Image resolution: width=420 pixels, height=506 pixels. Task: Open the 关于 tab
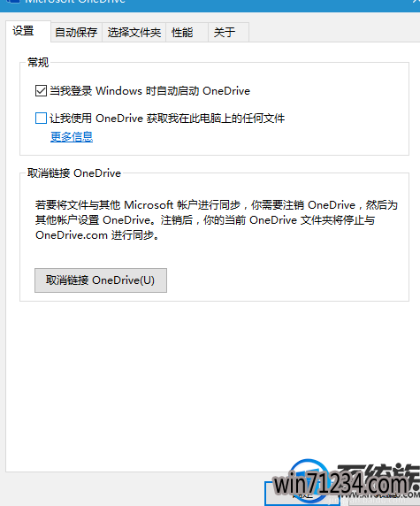pyautogui.click(x=228, y=32)
